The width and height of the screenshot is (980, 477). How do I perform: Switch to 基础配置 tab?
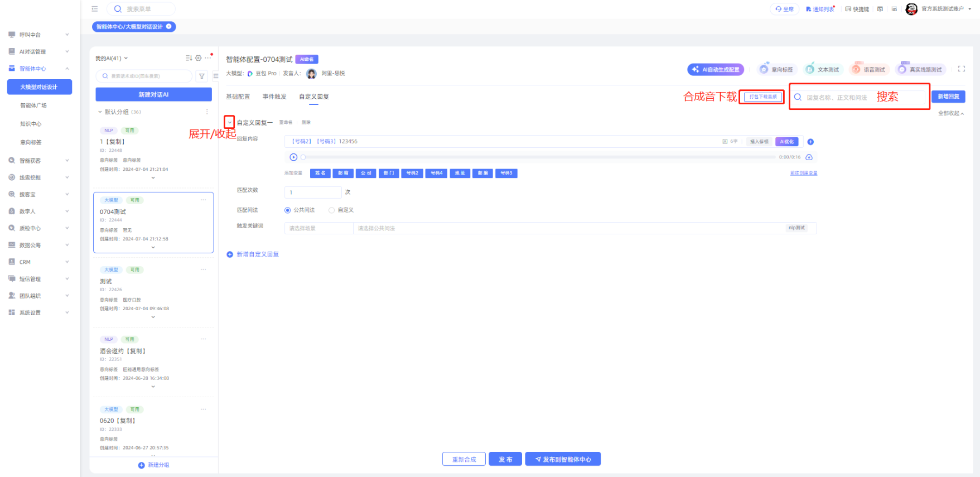tap(238, 97)
